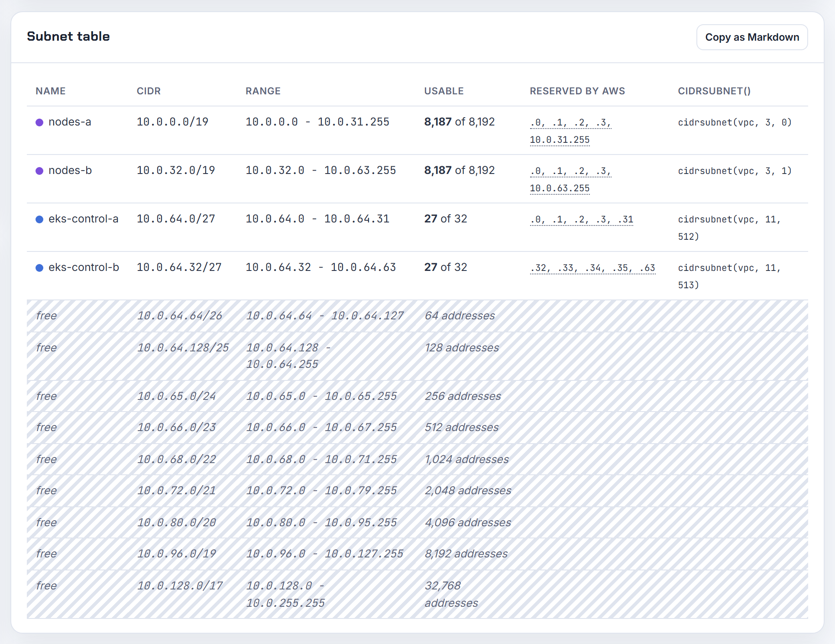Click the RESERVED BY AWS column header
The width and height of the screenshot is (835, 644).
[577, 91]
